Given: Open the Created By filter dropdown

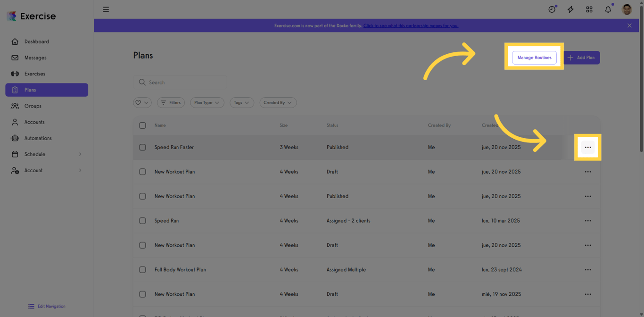Looking at the screenshot, I should [x=278, y=102].
